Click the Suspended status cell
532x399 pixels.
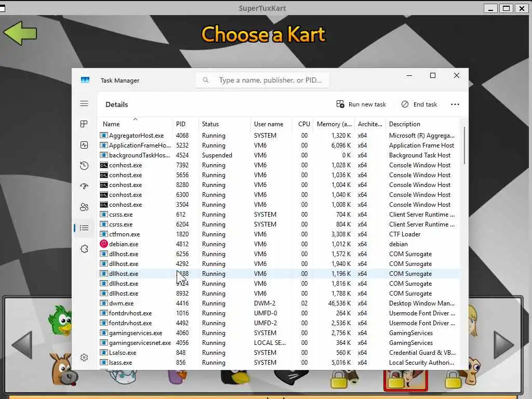(217, 155)
